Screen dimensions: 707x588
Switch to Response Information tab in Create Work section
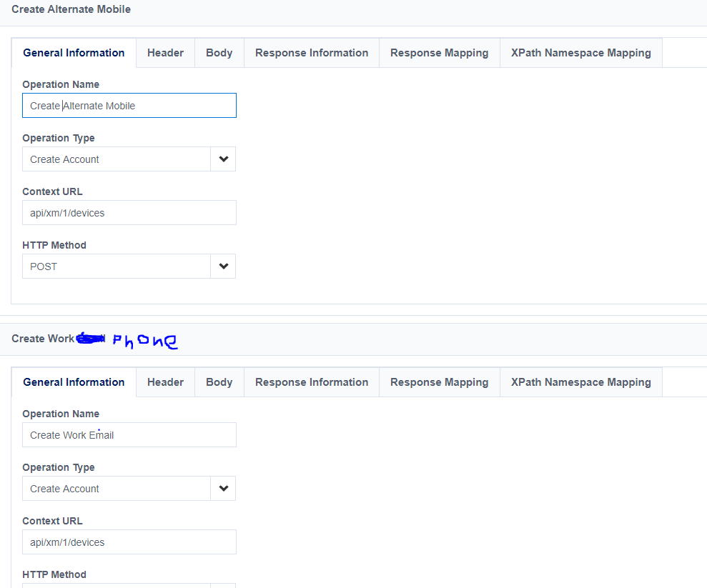(x=312, y=382)
